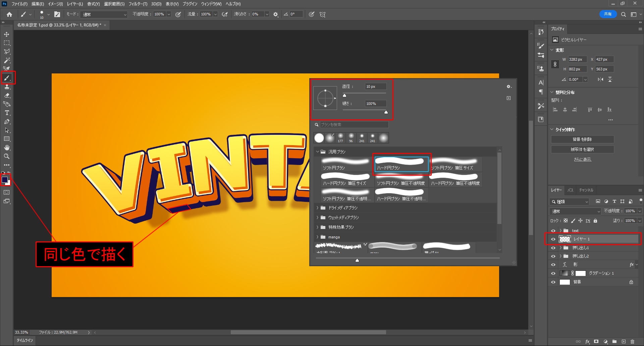Hide the 背景 layer visibility
This screenshot has width=644, height=346.
point(553,282)
